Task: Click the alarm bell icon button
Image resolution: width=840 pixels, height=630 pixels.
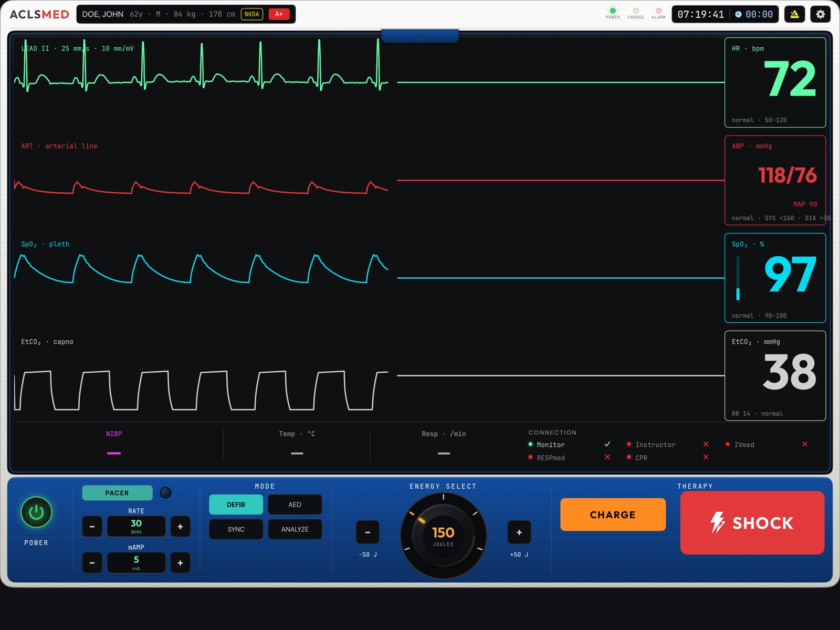Action: (x=794, y=14)
